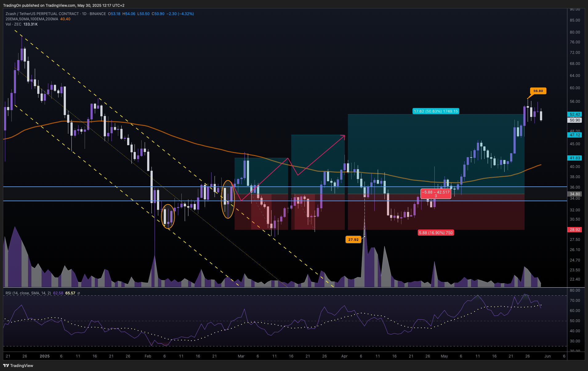Click the May label on time axis
Viewport: 588px width, 371px height.
444,356
